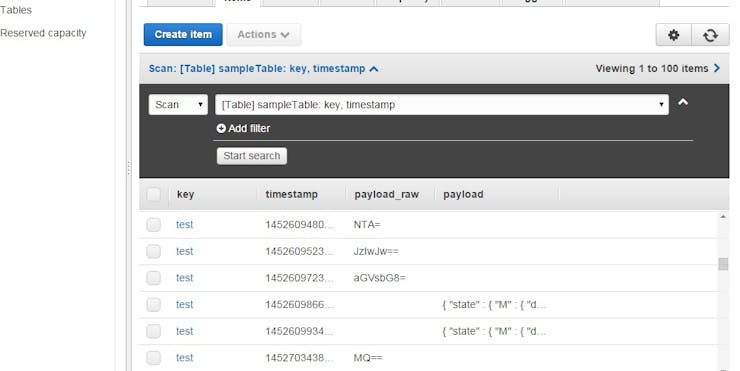This screenshot has height=371, width=740.
Task: Select Reserved capacity in the sidebar
Action: click(43, 34)
